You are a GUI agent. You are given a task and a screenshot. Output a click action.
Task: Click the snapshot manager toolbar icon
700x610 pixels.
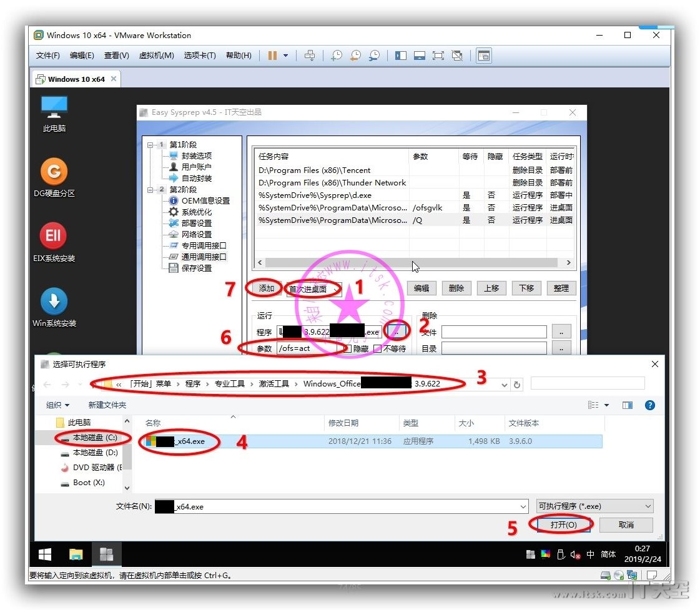coord(374,56)
